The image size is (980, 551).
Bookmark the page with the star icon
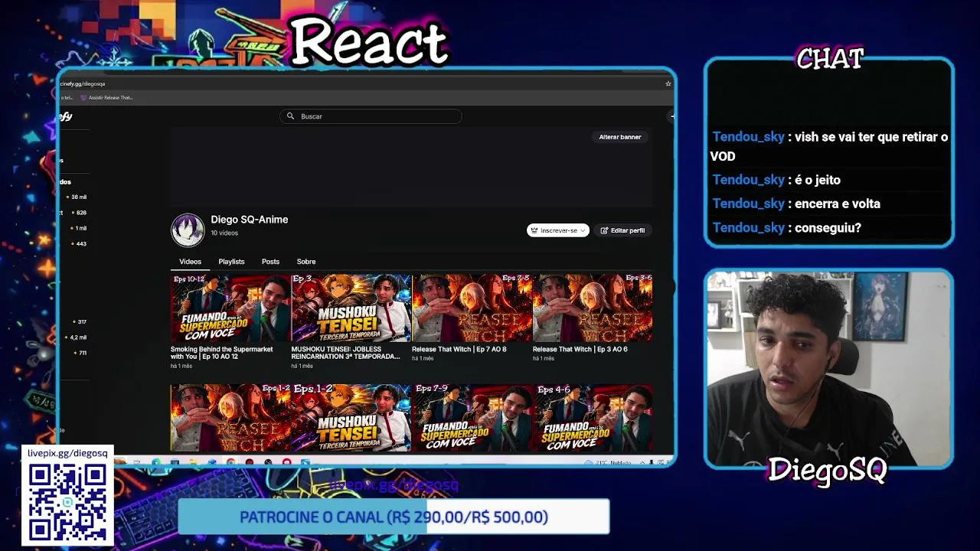[668, 83]
